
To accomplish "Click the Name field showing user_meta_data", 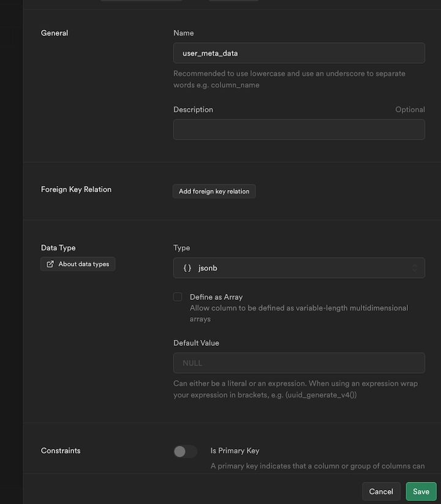I will [299, 53].
